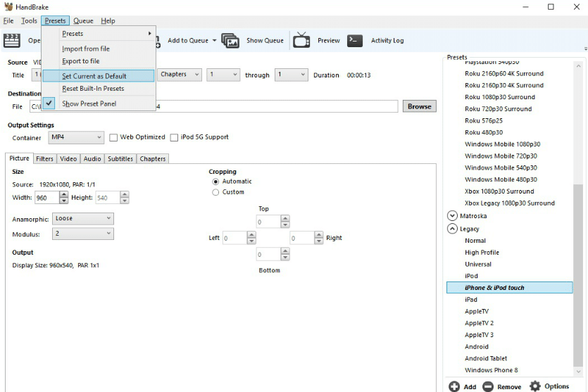Select the Roku 576p25 preset
The image size is (588, 392).
(484, 120)
